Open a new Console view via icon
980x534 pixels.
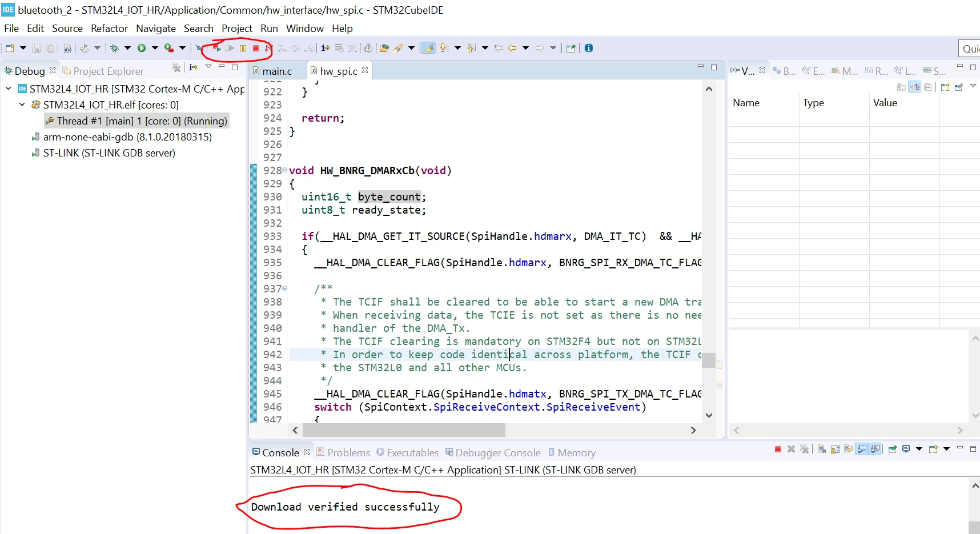pyautogui.click(x=933, y=449)
